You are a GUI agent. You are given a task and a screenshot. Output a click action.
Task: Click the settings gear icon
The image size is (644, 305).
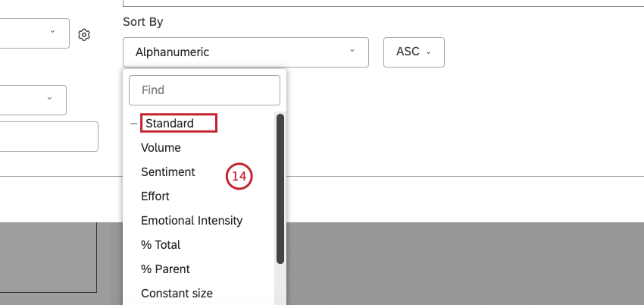coord(84,35)
